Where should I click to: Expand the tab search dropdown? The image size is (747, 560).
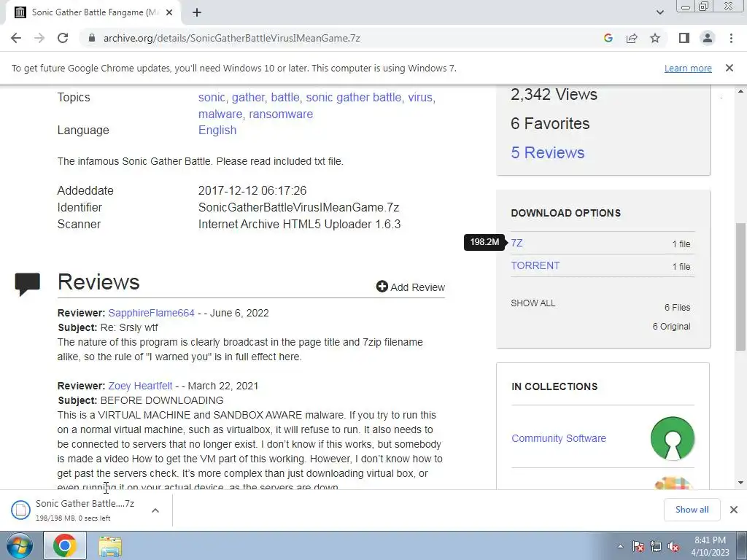[x=659, y=12]
